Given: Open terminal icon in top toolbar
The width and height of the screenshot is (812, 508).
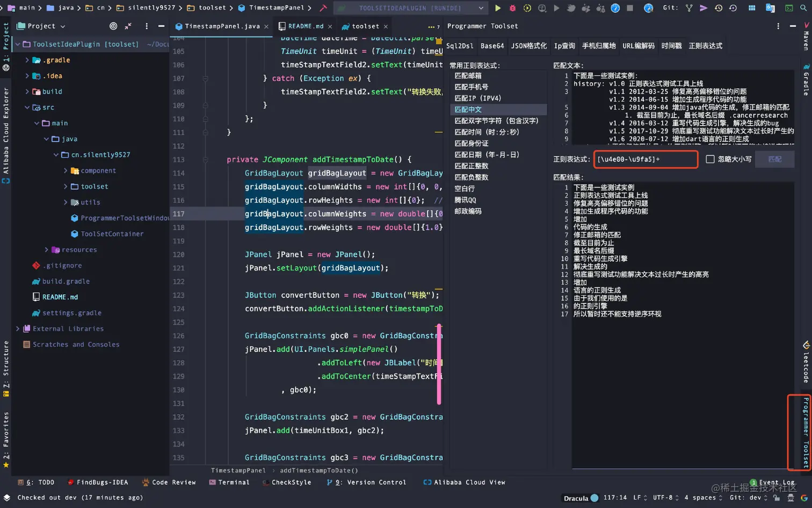Looking at the screenshot, I should tap(789, 8).
